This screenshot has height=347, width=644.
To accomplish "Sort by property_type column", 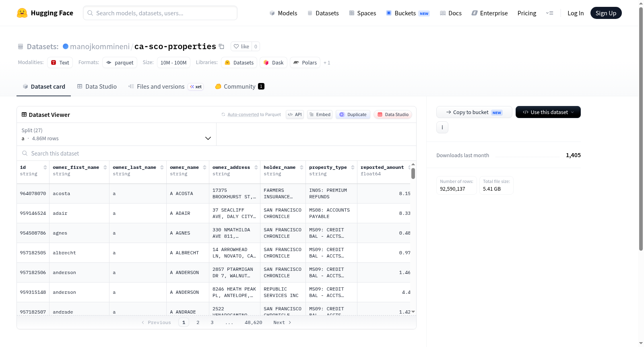I will click(353, 167).
